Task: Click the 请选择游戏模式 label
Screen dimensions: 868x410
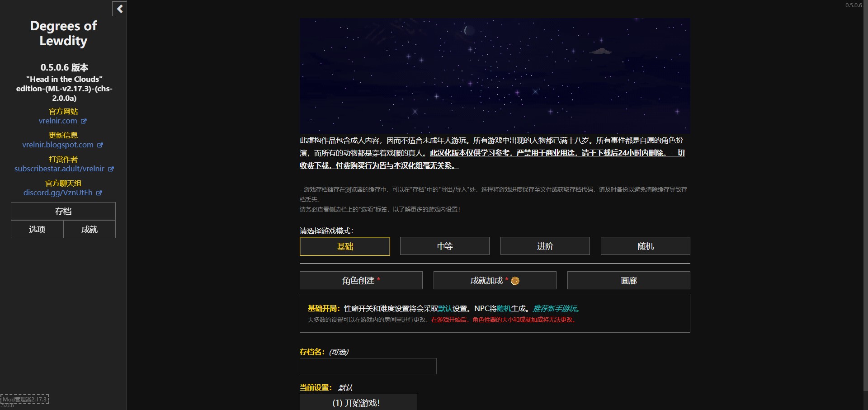Action: pyautogui.click(x=326, y=231)
